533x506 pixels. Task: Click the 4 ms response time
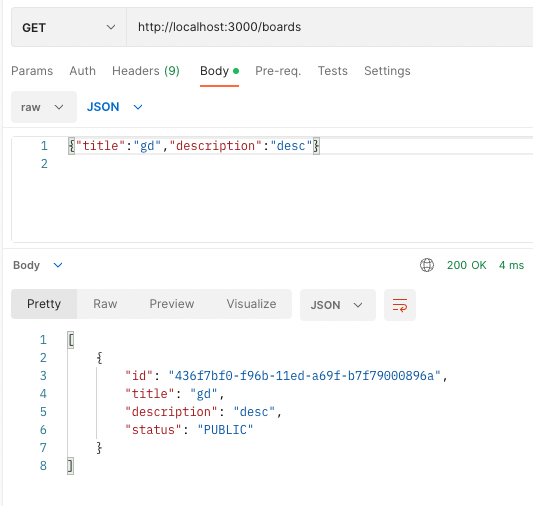(x=511, y=265)
